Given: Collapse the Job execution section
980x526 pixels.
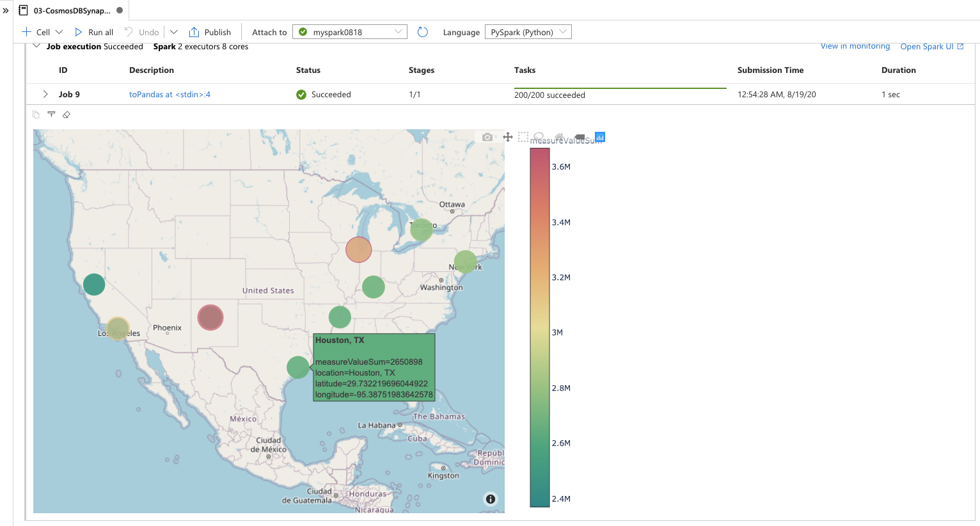Looking at the screenshot, I should [x=36, y=46].
